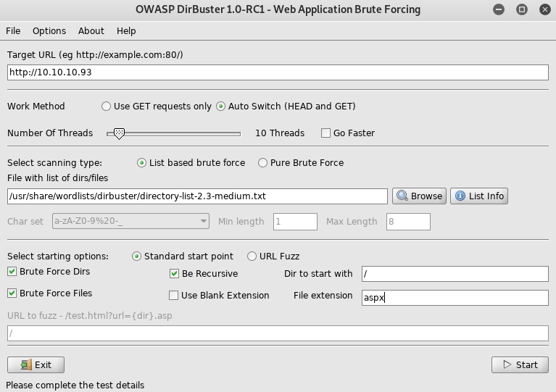Click the 'Select scanning type:' label
This screenshot has width=556, height=392.
click(x=54, y=163)
